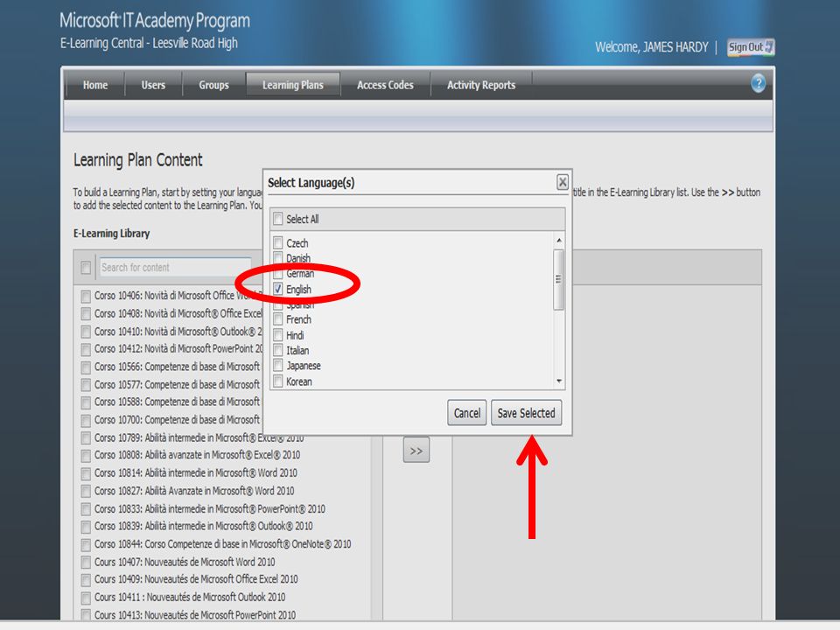Check Corso 10588 course checkbox
Viewport: 840px width, 630px height.
(86, 402)
